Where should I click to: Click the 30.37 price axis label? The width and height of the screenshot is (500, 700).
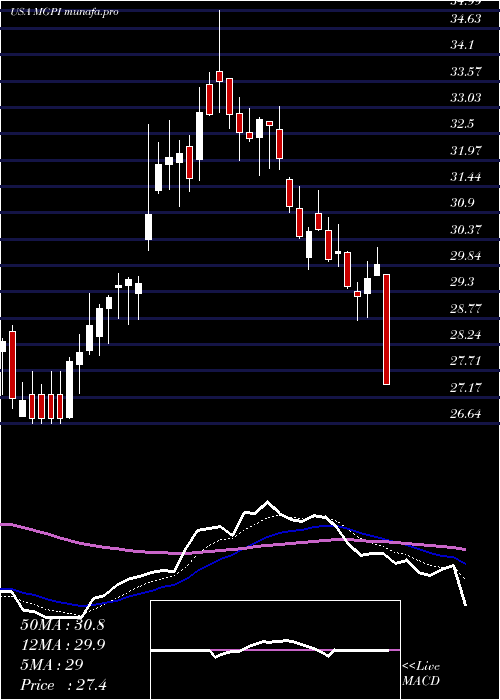coord(466,229)
